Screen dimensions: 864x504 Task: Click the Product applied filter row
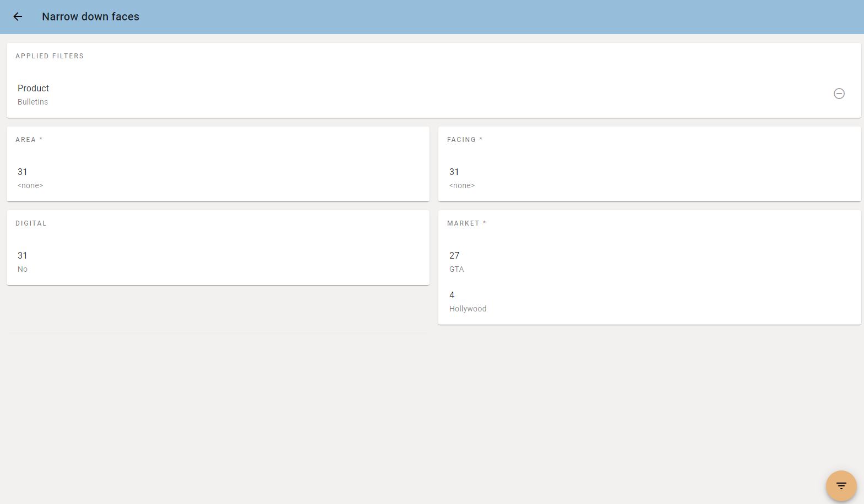tap(433, 94)
